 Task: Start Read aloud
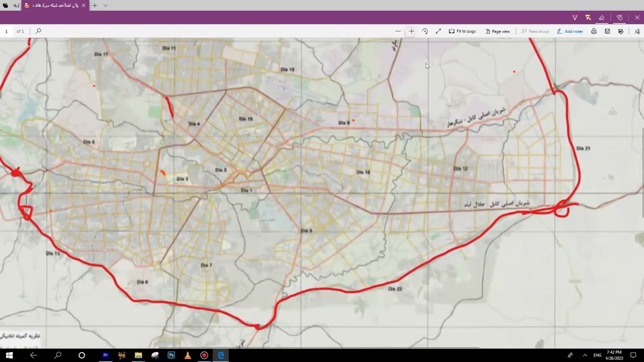coord(535,31)
